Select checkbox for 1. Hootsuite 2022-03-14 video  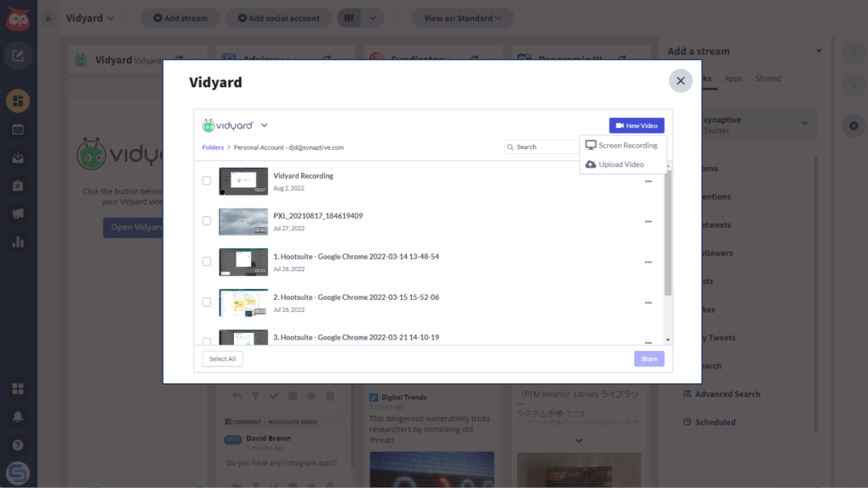(x=207, y=261)
